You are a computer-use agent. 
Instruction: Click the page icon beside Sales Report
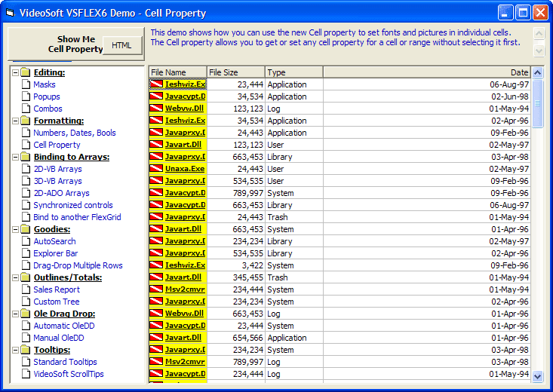click(26, 289)
